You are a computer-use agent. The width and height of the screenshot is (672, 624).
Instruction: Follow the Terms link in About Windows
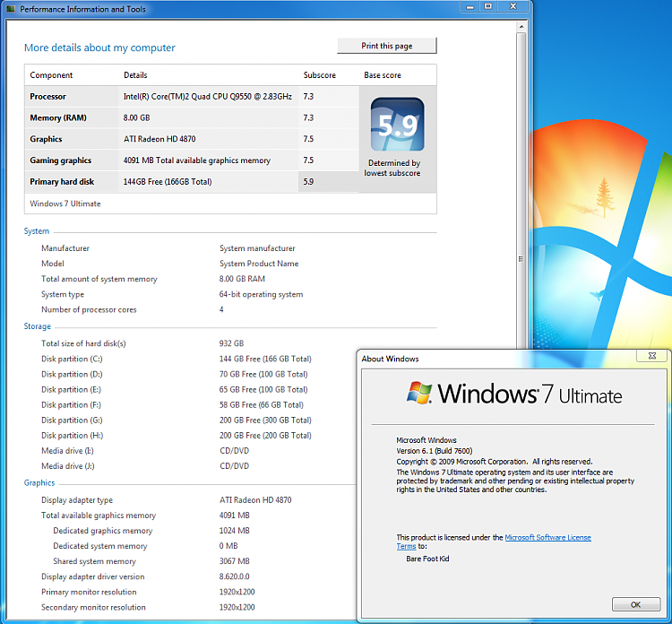coord(406,546)
